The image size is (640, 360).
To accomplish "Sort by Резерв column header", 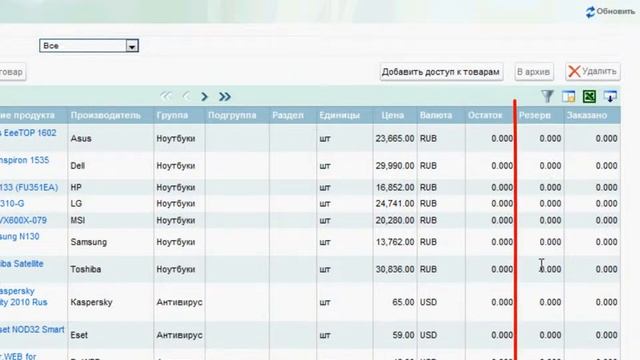I will coord(535,116).
